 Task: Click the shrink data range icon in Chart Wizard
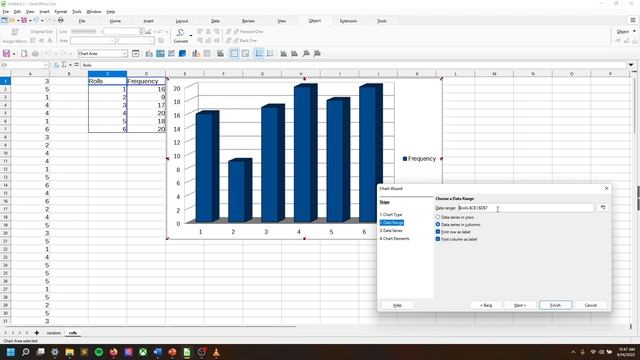point(603,208)
